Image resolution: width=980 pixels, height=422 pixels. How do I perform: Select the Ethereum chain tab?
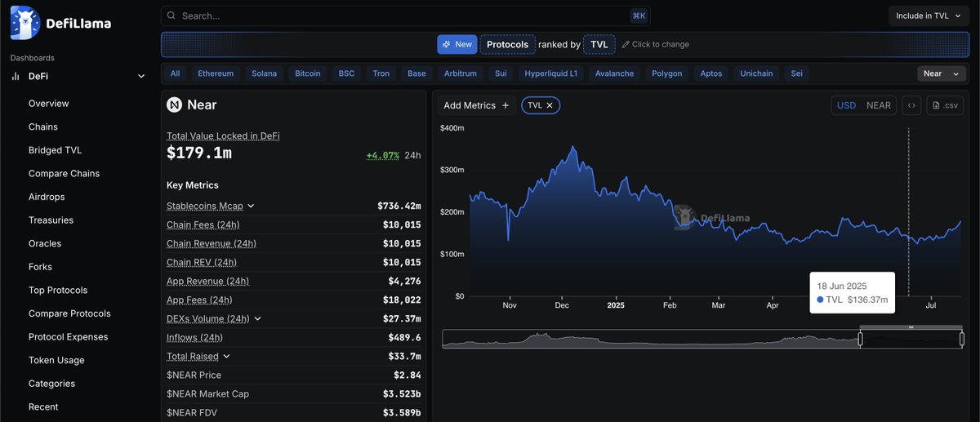pos(216,73)
